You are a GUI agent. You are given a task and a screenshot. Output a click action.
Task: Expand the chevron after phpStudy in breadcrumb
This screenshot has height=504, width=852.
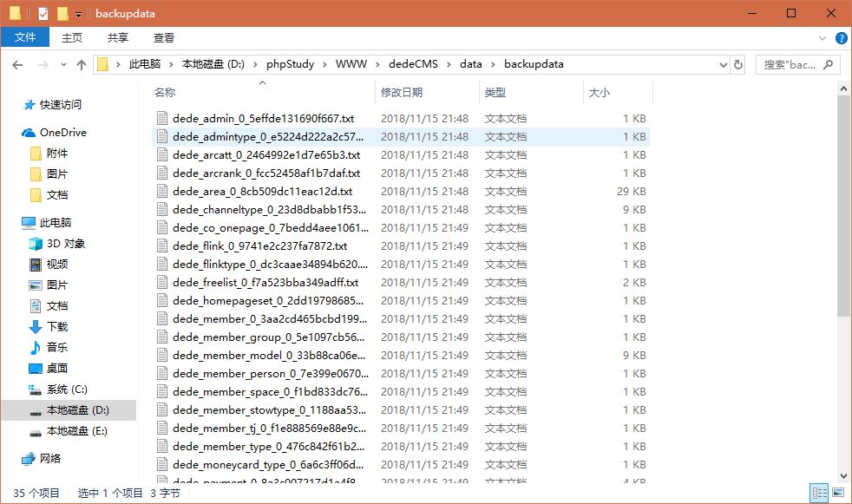click(x=325, y=65)
